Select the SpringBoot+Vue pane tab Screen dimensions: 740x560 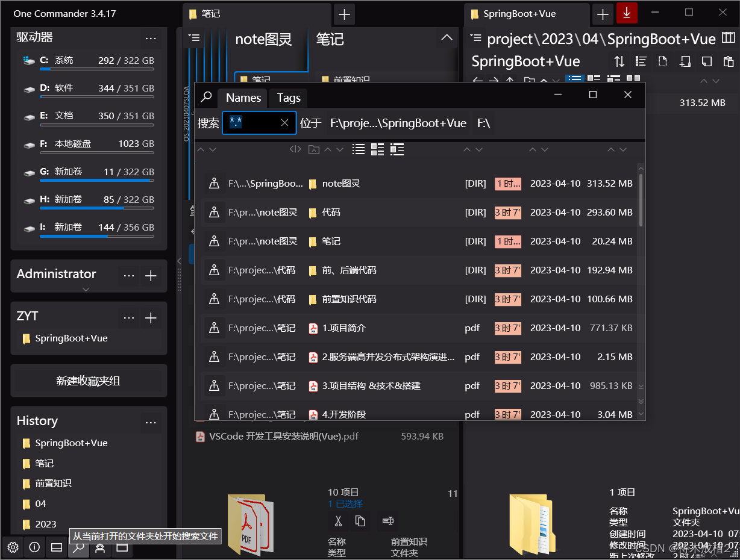click(527, 14)
